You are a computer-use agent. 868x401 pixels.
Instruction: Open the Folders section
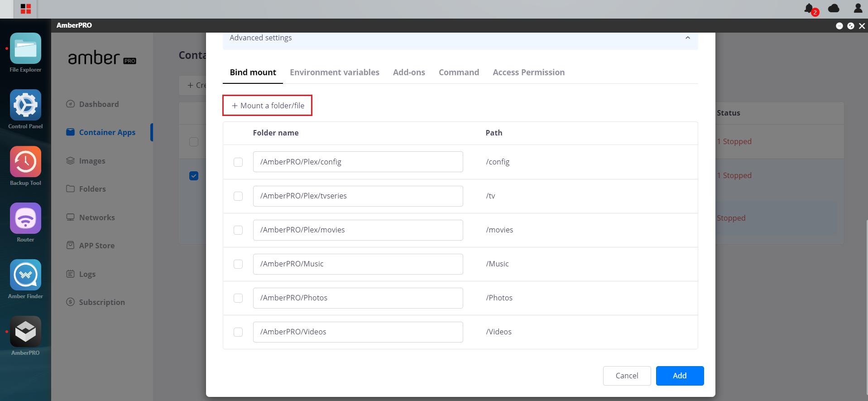point(92,189)
